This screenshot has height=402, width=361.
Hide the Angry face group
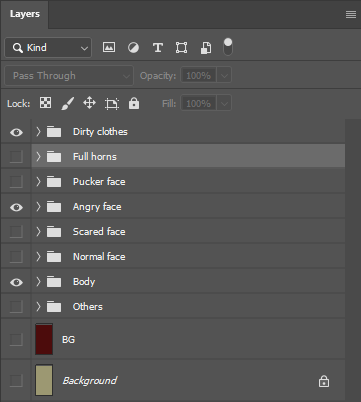pos(16,207)
